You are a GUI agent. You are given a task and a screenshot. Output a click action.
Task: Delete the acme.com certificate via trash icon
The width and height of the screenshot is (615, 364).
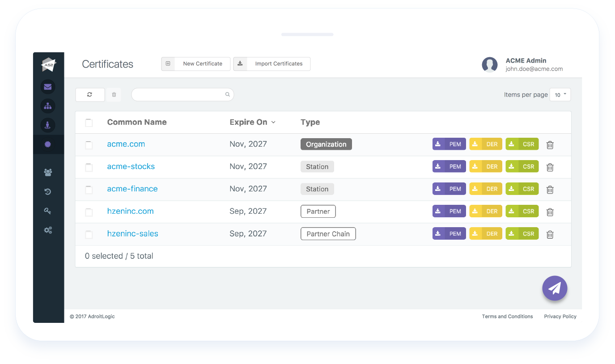[x=550, y=145]
